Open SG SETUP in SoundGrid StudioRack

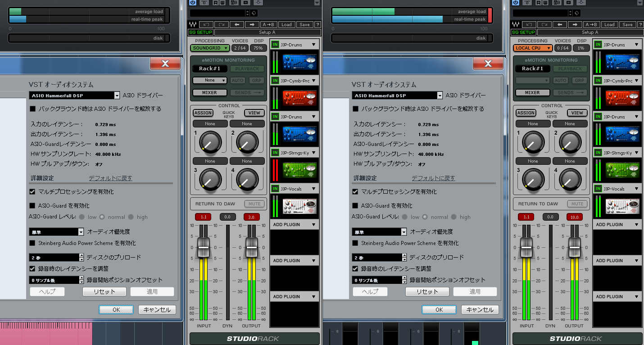click(200, 32)
